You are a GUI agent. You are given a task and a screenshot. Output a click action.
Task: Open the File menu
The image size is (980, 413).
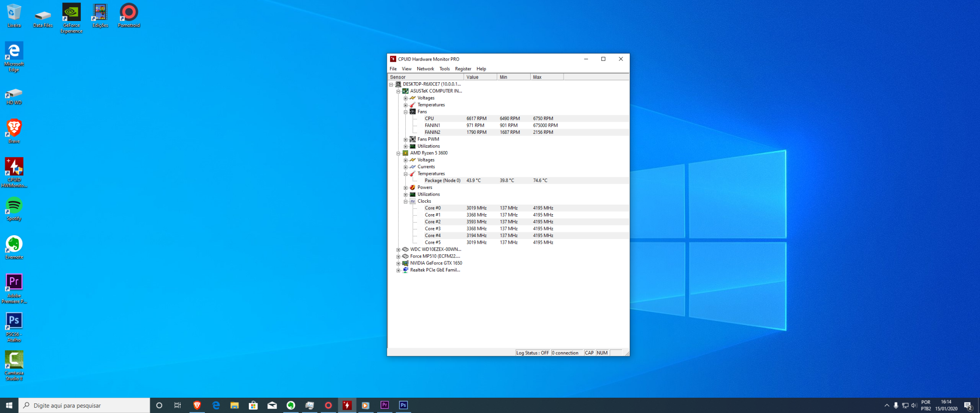pos(393,69)
